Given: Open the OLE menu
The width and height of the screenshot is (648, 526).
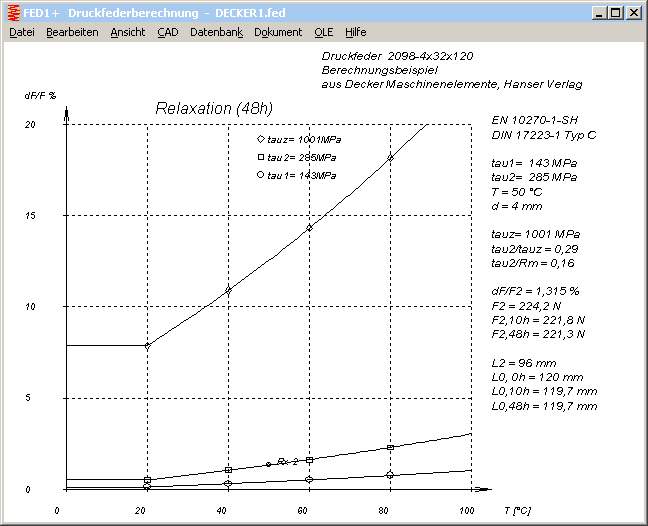Looking at the screenshot, I should (324, 32).
